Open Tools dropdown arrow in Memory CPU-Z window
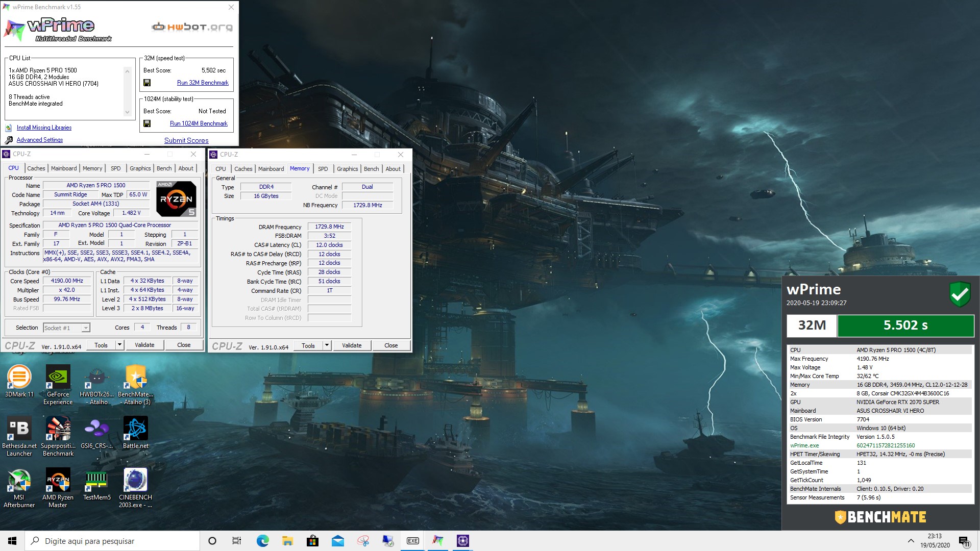This screenshot has height=551, width=980. pos(327,346)
